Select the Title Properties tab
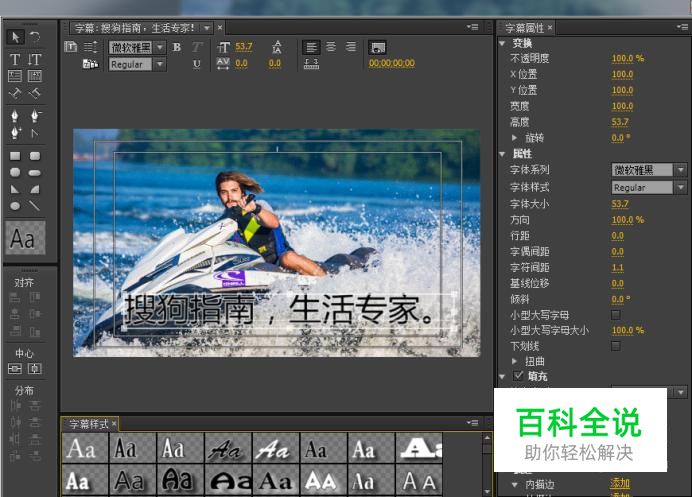This screenshot has height=497, width=692. coord(524,28)
